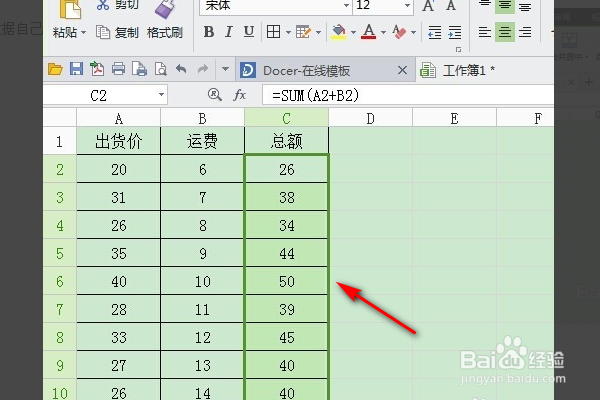
Task: Click the decrease font size A icon
Action: [x=451, y=5]
